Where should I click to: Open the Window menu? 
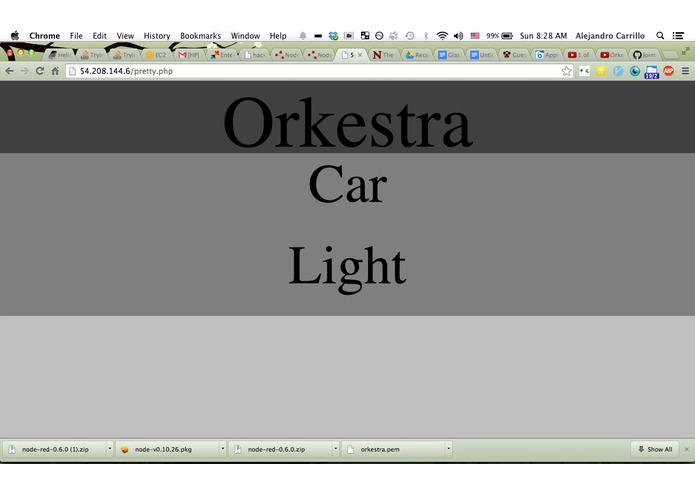tap(245, 35)
